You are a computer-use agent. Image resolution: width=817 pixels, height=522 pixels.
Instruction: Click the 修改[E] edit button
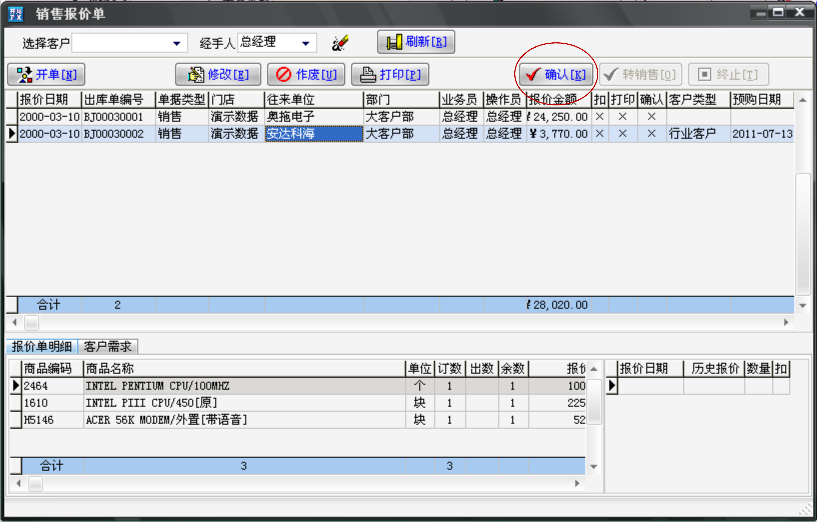[218, 74]
